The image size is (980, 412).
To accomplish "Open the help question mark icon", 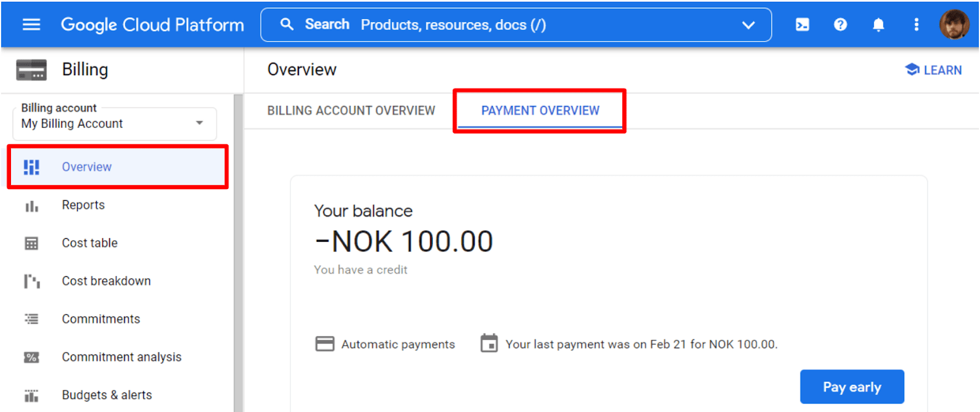I will 840,24.
